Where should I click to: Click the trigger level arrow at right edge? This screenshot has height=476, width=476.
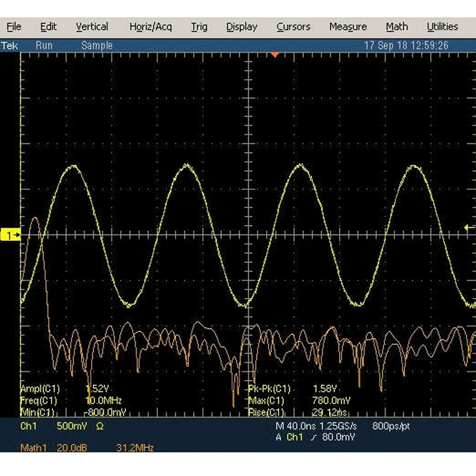click(x=469, y=228)
